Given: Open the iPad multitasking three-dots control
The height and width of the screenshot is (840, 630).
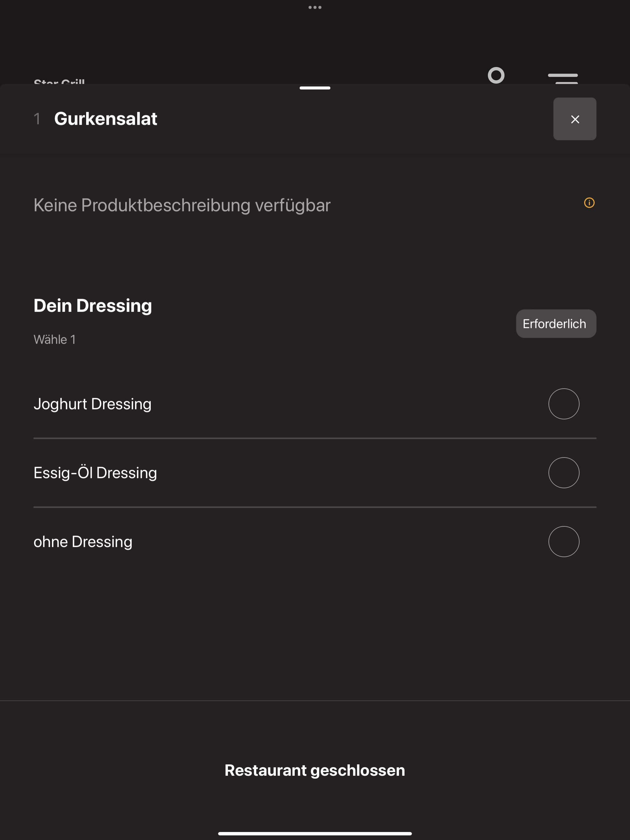Looking at the screenshot, I should [315, 7].
